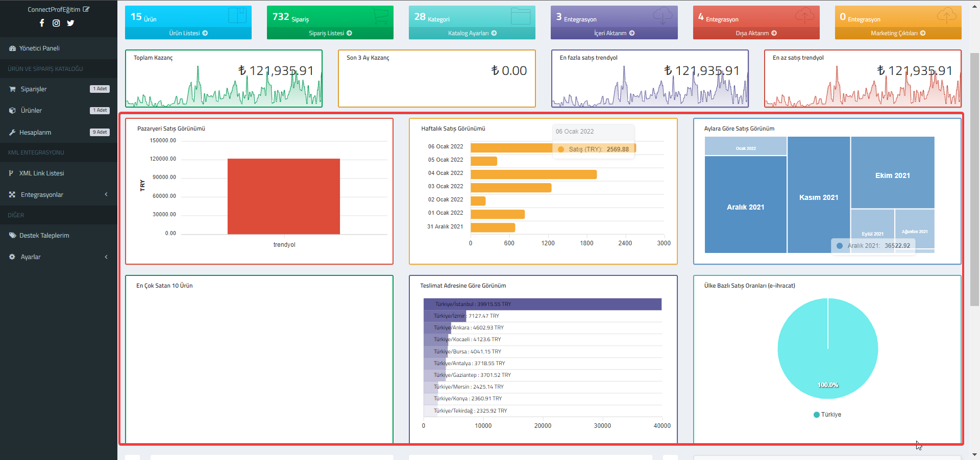Click the Siparişler cart icon
Screen dimensions: 980x460
[x=12, y=89]
